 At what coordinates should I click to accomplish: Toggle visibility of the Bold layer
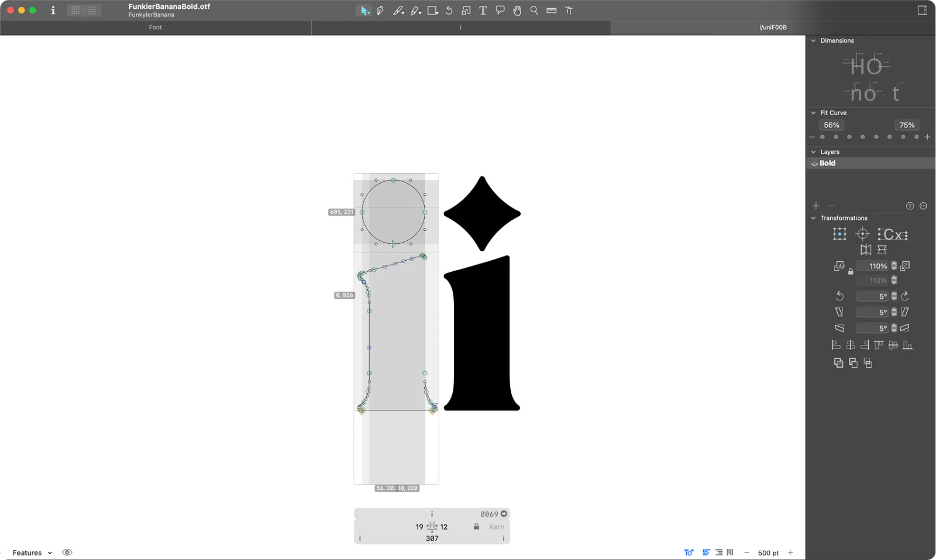(x=814, y=164)
